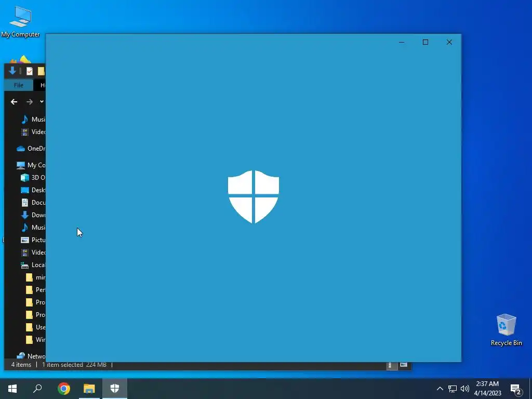This screenshot has width=532, height=399.
Task: Open Action Center notifications icon
Action: coord(516,389)
